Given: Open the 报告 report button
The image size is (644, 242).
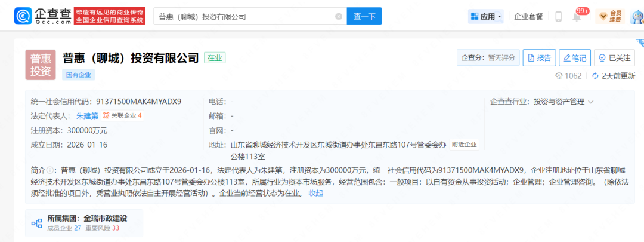Looking at the screenshot, I should [x=539, y=57].
